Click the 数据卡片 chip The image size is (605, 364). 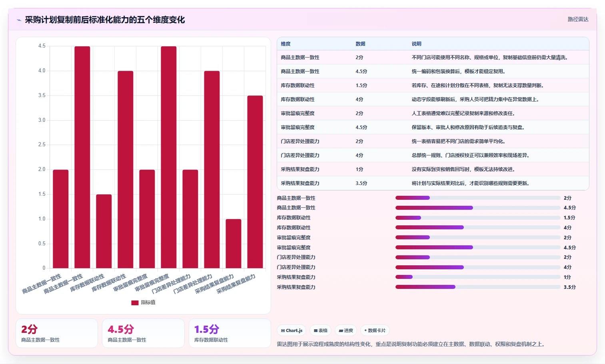point(375,330)
